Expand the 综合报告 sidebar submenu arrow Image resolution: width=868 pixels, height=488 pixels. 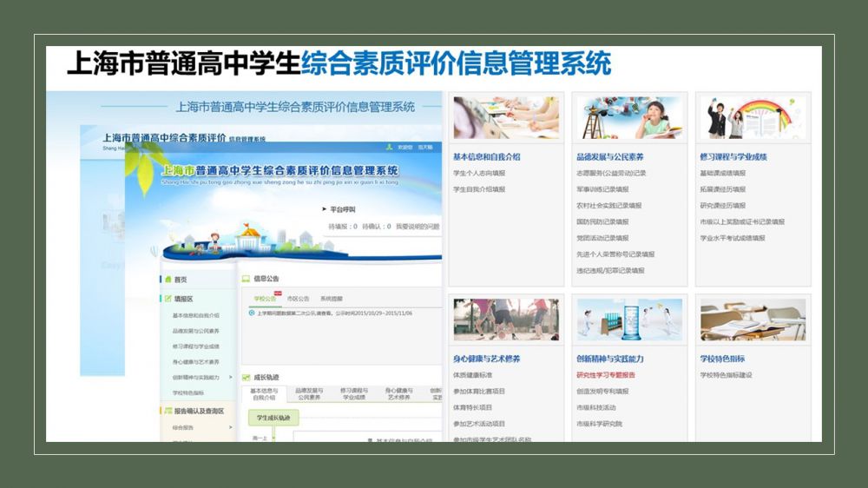230,427
